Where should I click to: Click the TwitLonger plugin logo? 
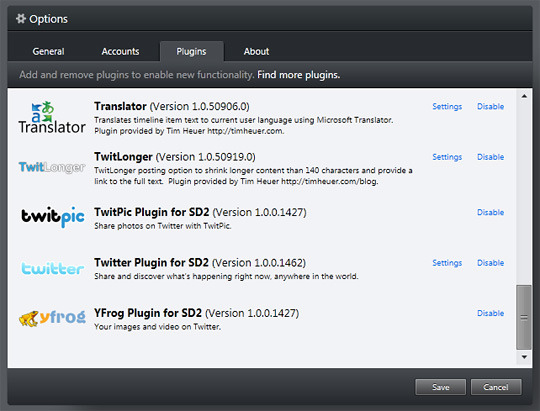pos(52,167)
